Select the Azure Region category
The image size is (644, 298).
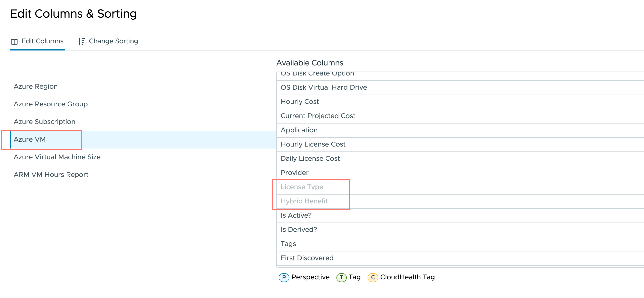click(36, 86)
